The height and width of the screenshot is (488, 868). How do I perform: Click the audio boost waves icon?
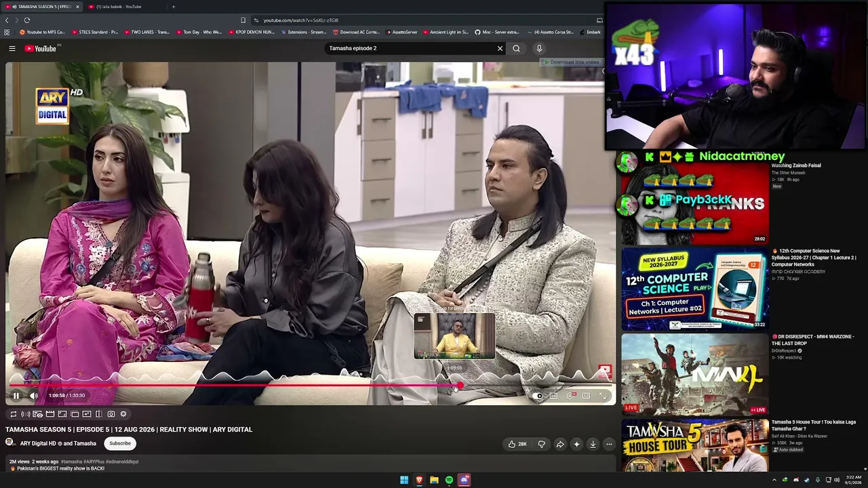26,414
